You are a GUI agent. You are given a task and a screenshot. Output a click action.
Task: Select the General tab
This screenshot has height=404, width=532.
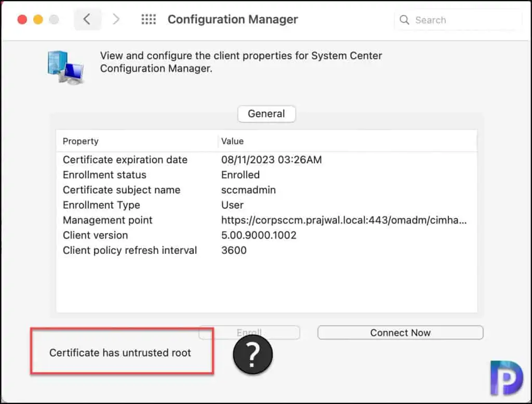pos(267,114)
